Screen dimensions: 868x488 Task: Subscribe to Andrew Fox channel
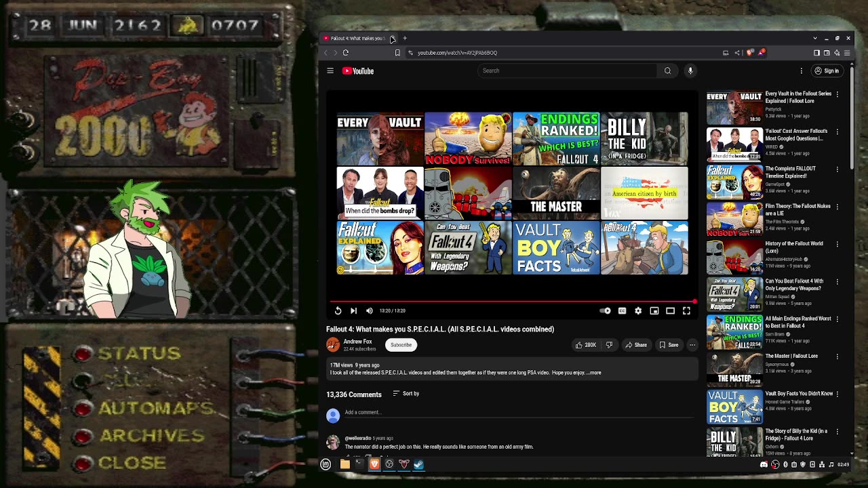[401, 345]
